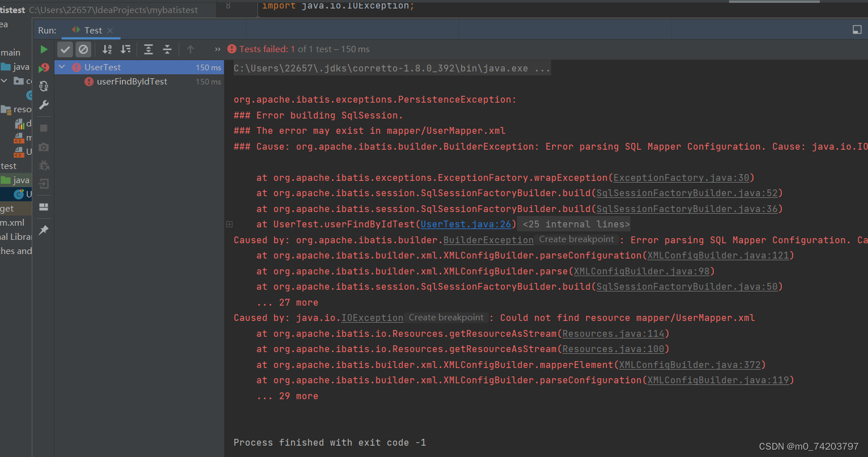This screenshot has width=868, height=457.
Task: Open the overflow actions menu via double chevron
Action: [x=217, y=49]
